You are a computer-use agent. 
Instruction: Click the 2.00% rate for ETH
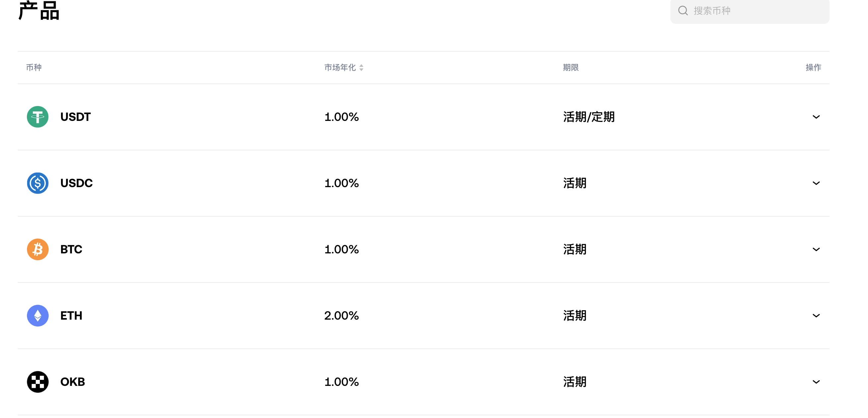(x=341, y=316)
